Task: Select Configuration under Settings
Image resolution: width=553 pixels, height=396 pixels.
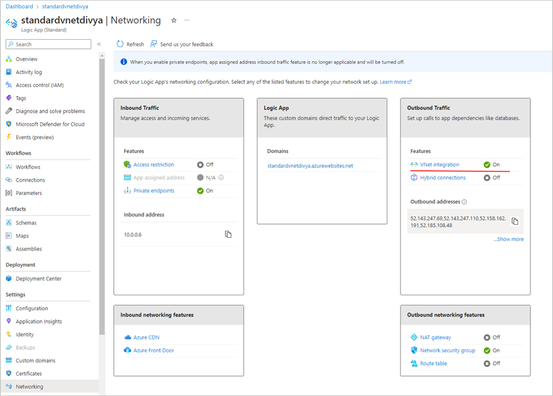Action: tap(32, 308)
